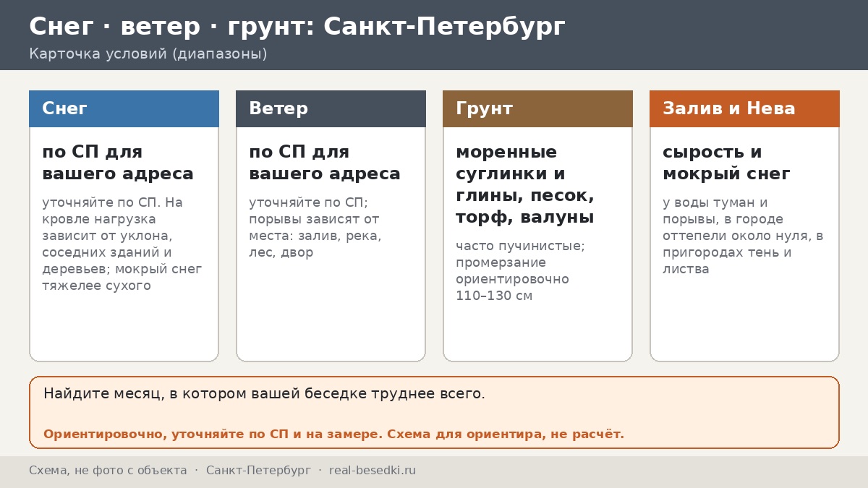Click the 'по СП для вашего адреса' heading in the Ветер card

pyautogui.click(x=325, y=163)
